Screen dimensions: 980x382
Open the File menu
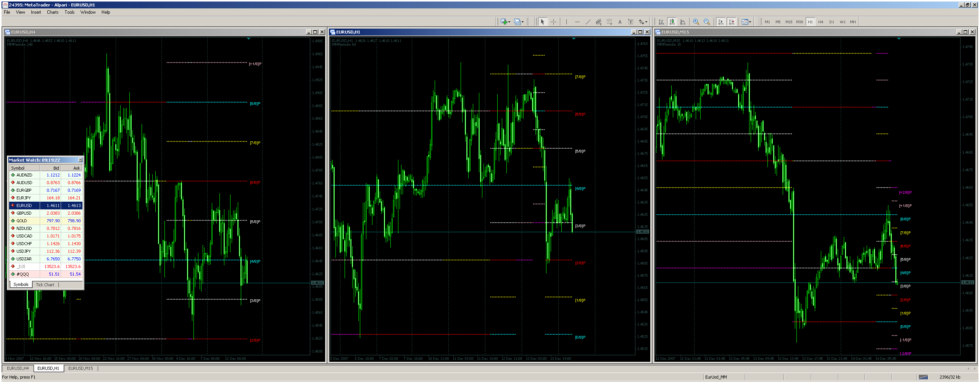click(x=7, y=12)
